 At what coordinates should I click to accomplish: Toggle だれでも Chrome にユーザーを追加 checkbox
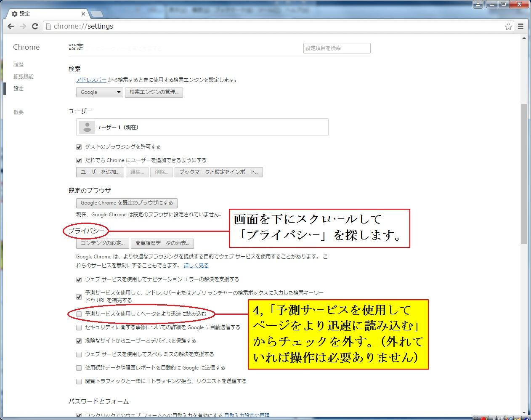coord(79,160)
